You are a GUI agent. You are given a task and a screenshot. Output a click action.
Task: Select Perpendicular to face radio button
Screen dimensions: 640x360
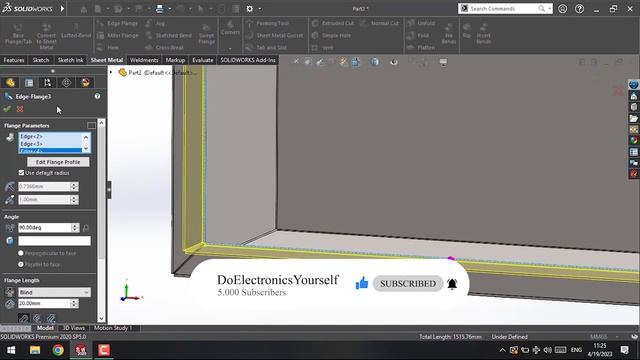coord(21,253)
